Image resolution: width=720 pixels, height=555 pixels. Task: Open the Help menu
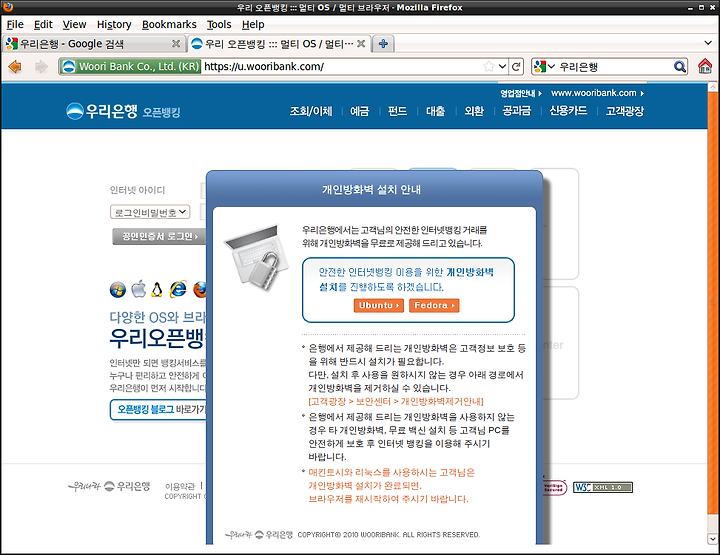click(253, 24)
